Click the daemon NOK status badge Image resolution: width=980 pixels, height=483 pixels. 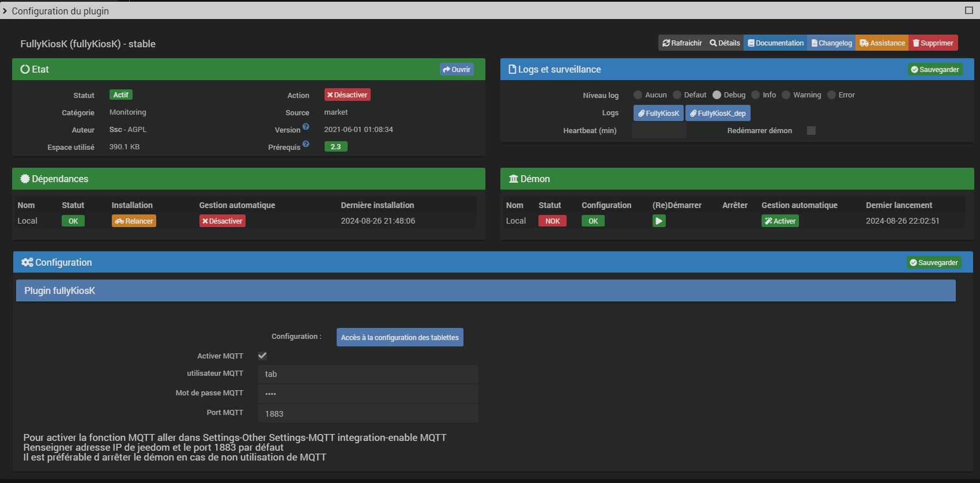coord(552,221)
